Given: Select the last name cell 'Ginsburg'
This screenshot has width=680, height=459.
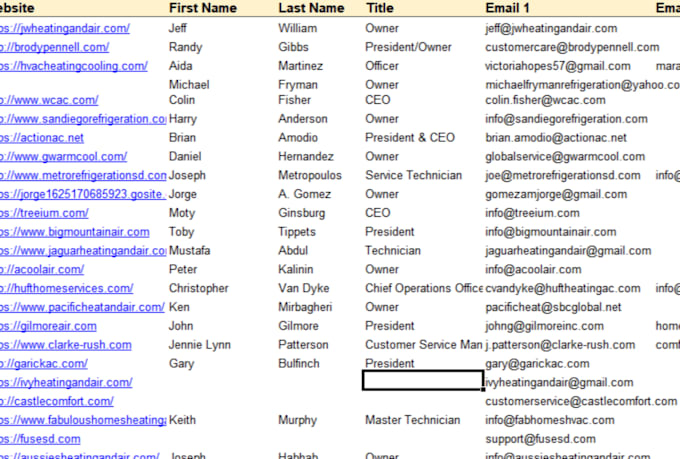Looking at the screenshot, I should click(301, 213).
